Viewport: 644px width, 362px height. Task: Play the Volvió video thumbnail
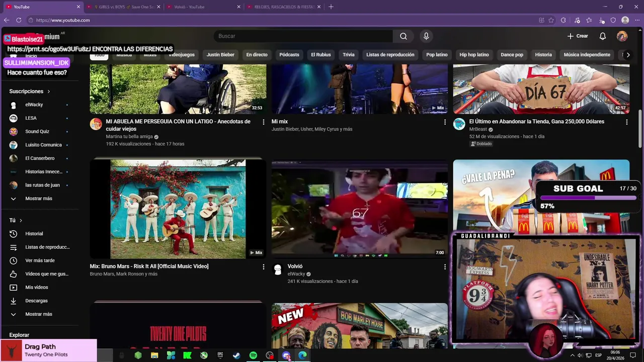[x=359, y=209]
